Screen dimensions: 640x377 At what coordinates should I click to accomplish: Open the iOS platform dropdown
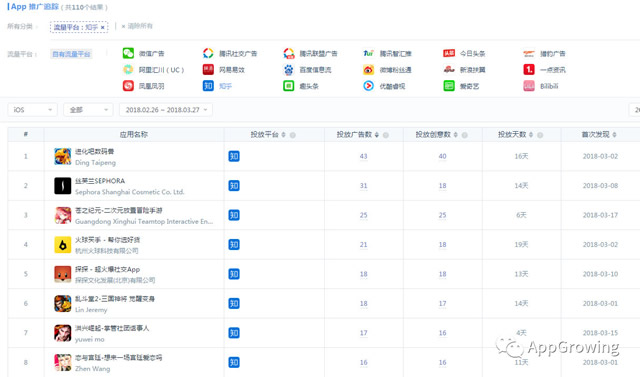[33, 110]
